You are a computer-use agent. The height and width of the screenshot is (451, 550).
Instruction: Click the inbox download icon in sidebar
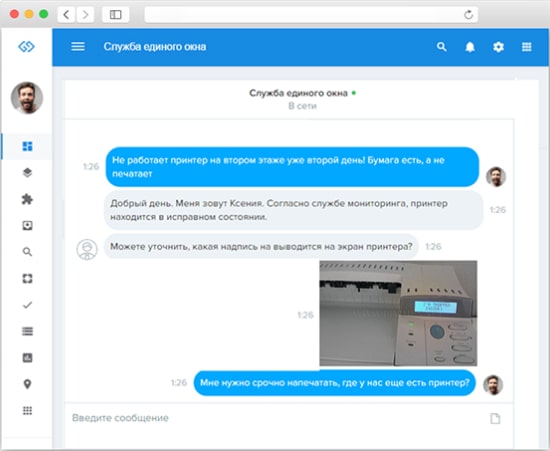point(27,226)
